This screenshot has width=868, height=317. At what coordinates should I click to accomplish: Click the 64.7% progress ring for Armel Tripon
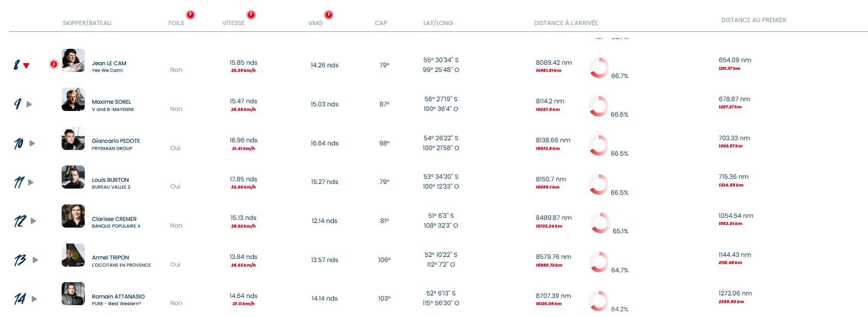coord(599,262)
